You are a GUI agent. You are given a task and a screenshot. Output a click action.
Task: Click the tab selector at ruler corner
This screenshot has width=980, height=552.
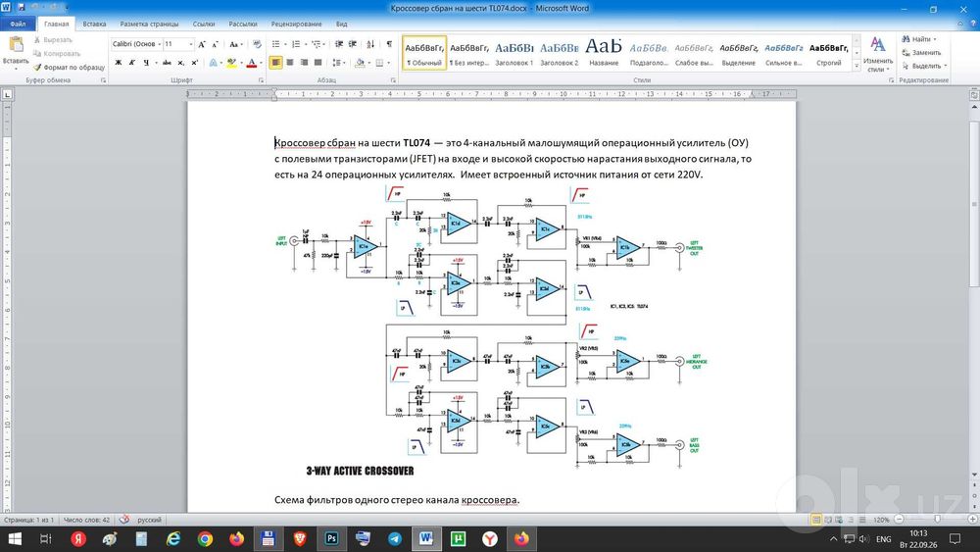tap(7, 94)
